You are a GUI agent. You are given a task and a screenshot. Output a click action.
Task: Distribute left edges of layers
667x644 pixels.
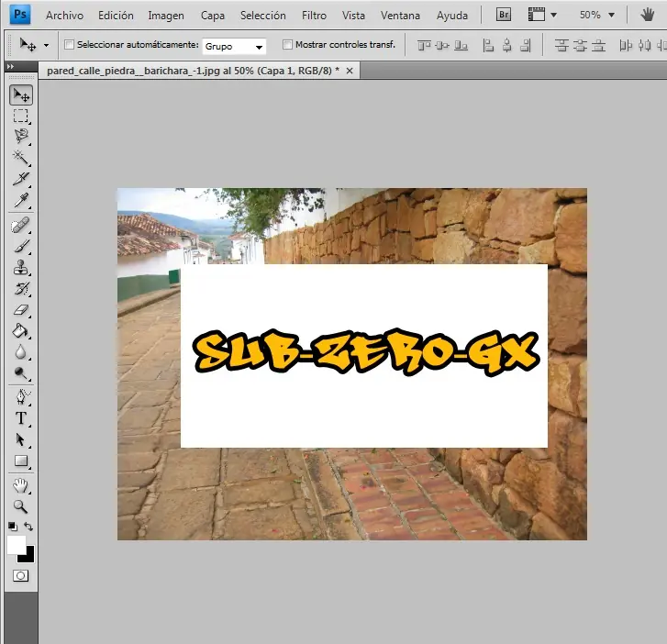click(x=626, y=45)
